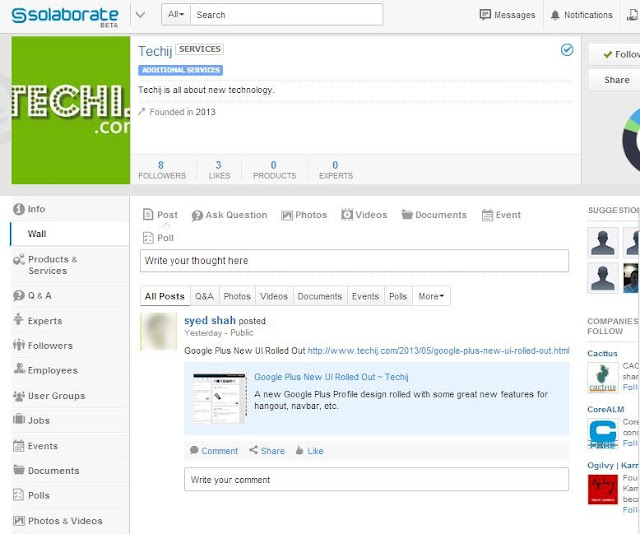Select Wall in the sidebar
Viewport: 640px width, 534px height.
[x=70, y=234]
